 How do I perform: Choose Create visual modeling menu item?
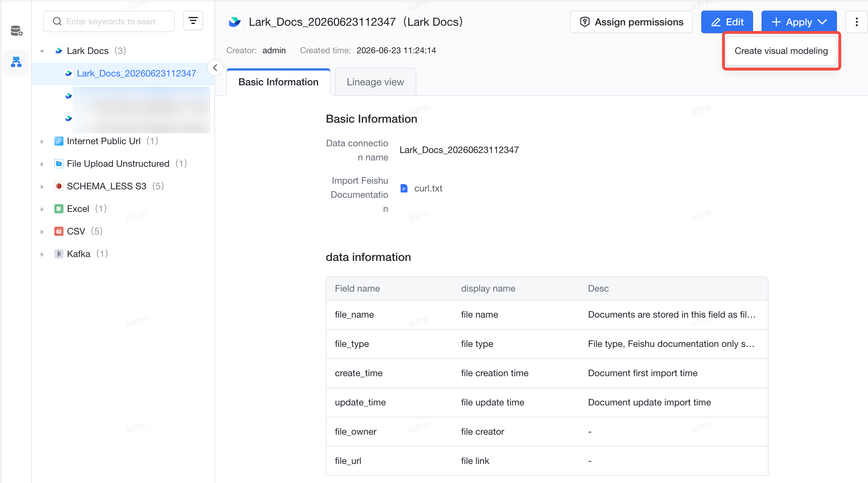click(781, 51)
